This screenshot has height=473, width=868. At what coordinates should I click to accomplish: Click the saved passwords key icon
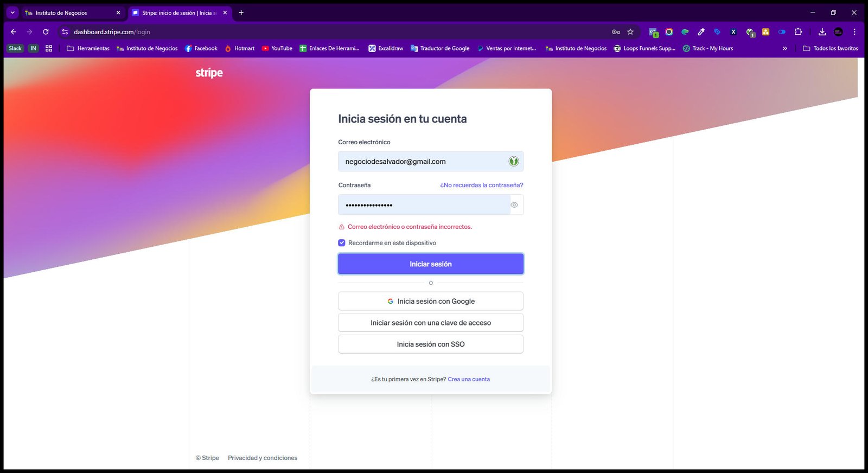(x=616, y=32)
